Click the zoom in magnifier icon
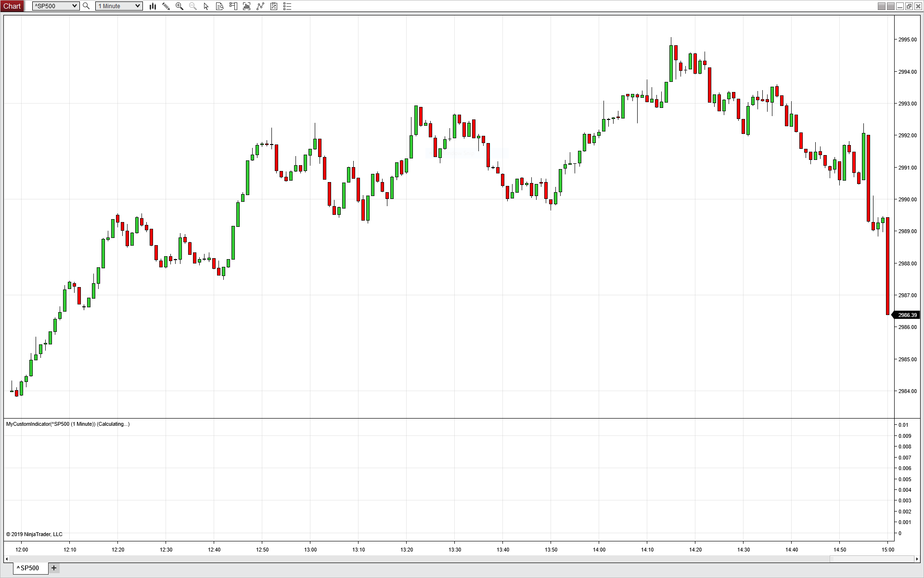Image resolution: width=924 pixels, height=578 pixels. [x=180, y=6]
